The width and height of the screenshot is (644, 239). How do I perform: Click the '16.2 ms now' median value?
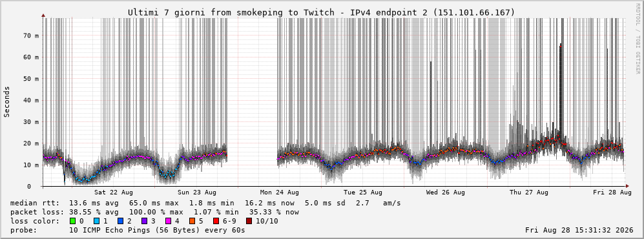point(270,203)
